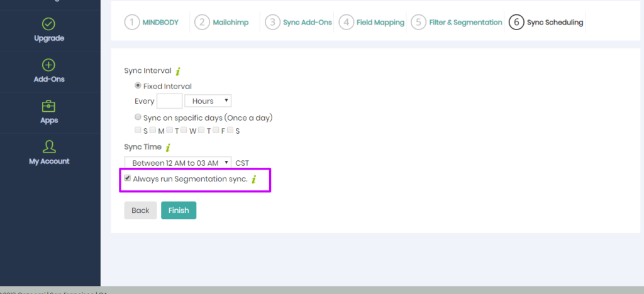Go to the Field Mapping step tab
The width and height of the screenshot is (644, 294).
380,23
